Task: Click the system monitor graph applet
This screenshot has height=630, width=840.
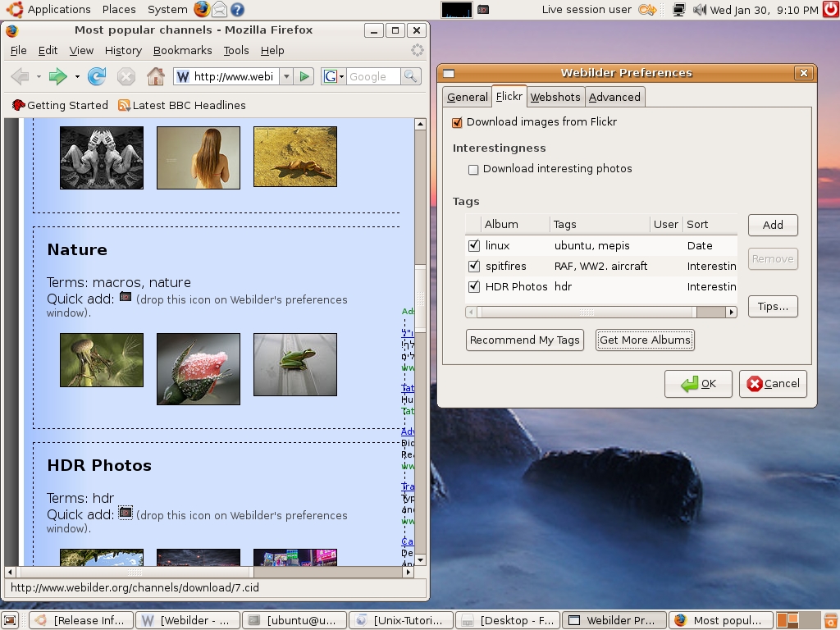Action: click(456, 9)
